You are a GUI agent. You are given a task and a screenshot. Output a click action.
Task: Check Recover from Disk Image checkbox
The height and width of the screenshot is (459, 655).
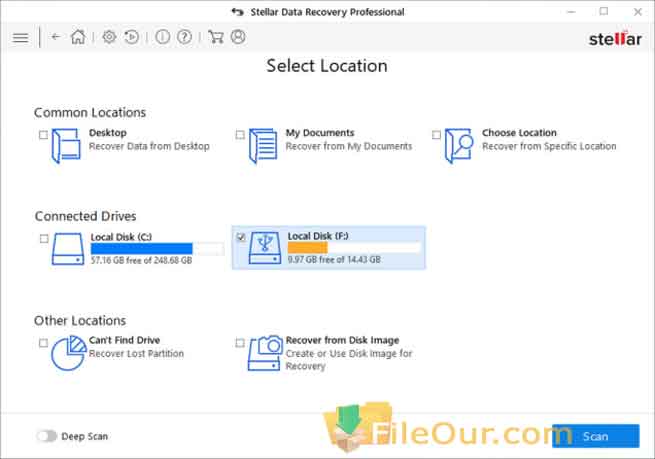pos(240,343)
